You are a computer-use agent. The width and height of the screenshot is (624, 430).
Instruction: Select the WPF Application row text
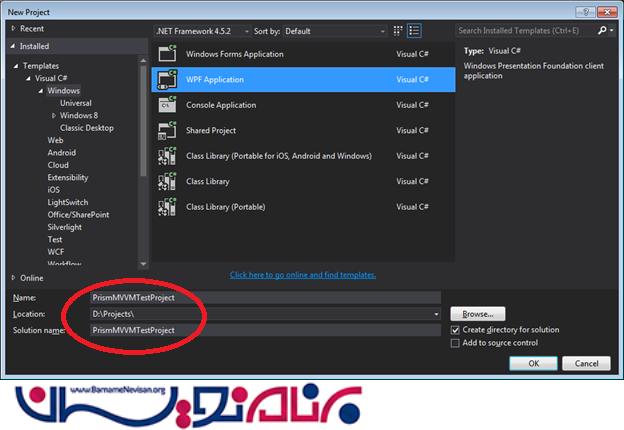pos(215,79)
